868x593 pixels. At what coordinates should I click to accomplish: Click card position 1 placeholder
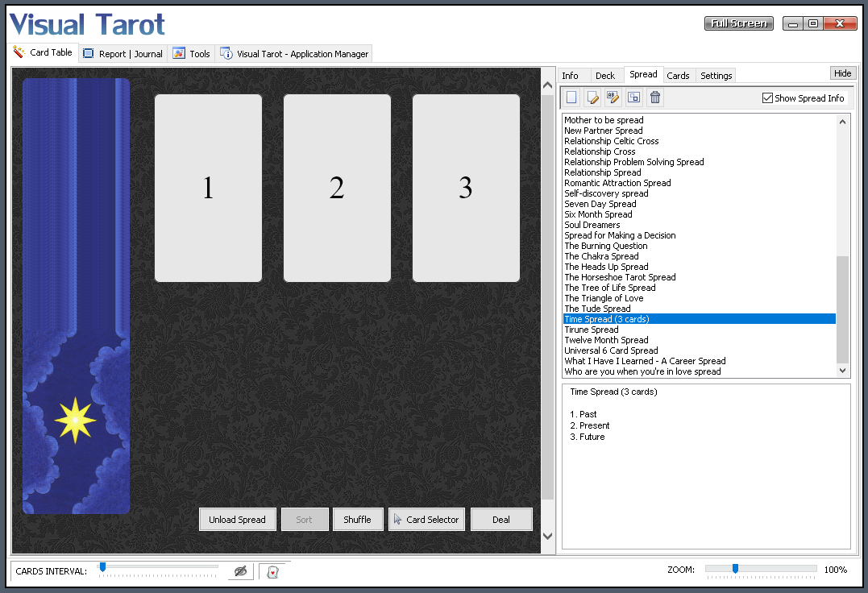pyautogui.click(x=208, y=188)
